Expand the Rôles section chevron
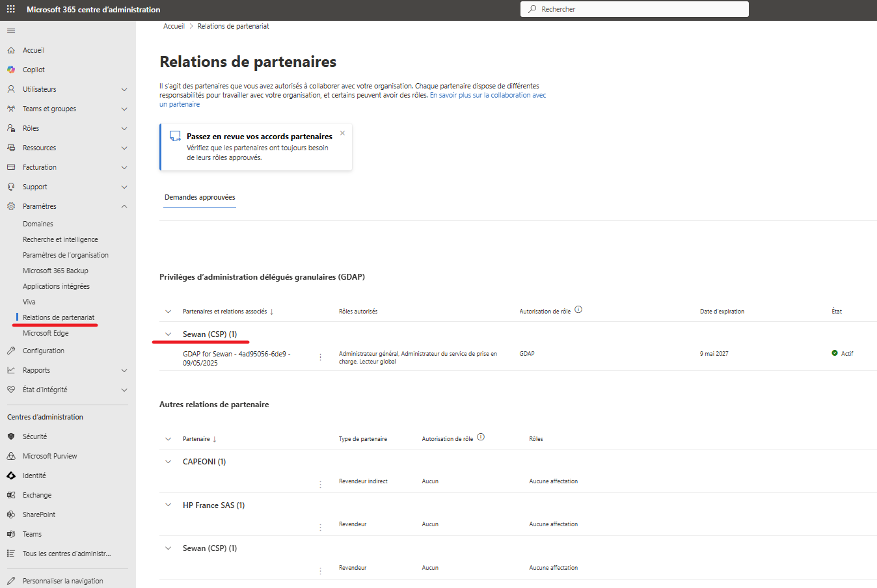 124,128
